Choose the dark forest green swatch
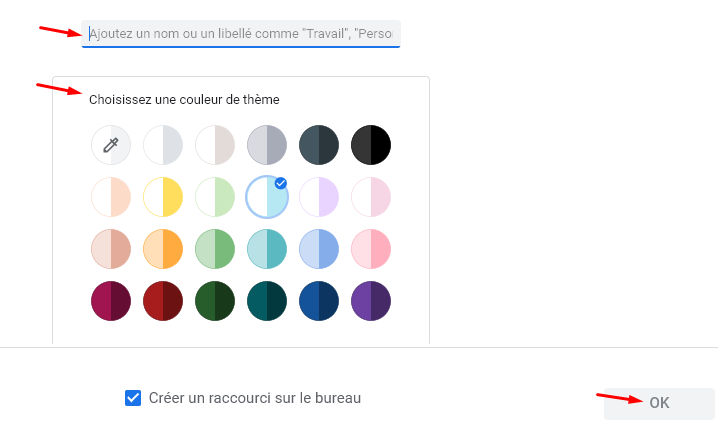The image size is (718, 444). [215, 301]
